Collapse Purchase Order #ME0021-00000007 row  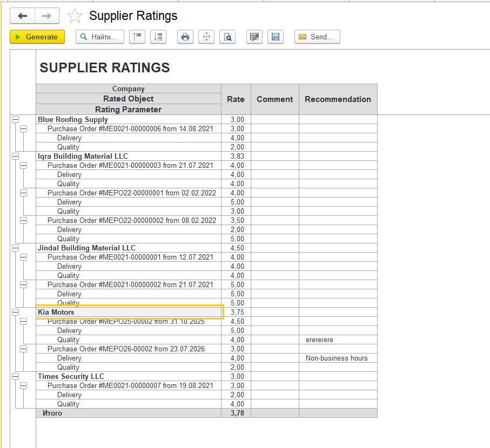tap(23, 386)
